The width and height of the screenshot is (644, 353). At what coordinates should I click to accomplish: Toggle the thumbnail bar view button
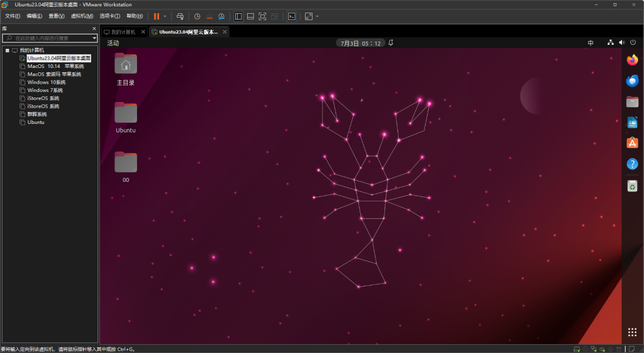click(x=250, y=16)
